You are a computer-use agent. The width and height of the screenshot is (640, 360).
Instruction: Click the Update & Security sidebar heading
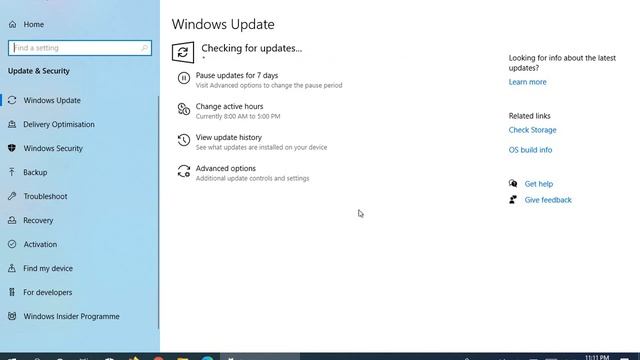[x=39, y=71]
